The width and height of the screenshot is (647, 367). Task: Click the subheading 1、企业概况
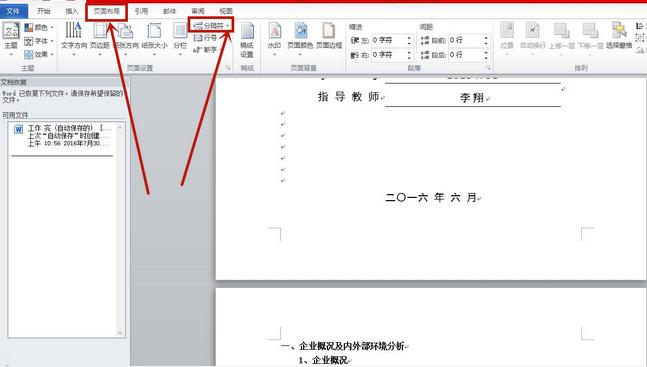(x=323, y=360)
